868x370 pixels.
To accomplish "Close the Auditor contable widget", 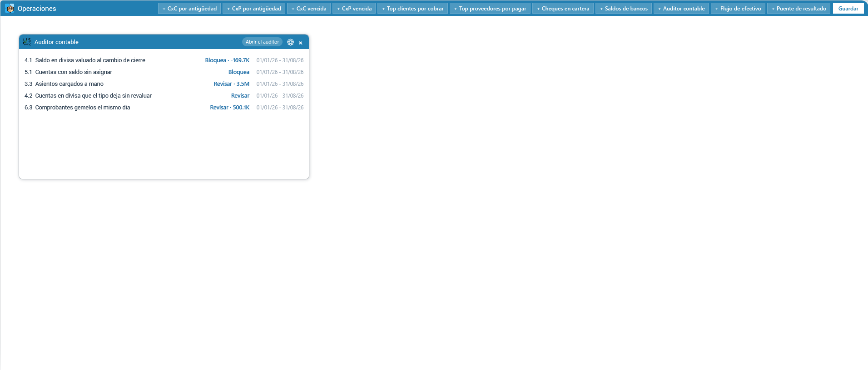I will tap(300, 43).
